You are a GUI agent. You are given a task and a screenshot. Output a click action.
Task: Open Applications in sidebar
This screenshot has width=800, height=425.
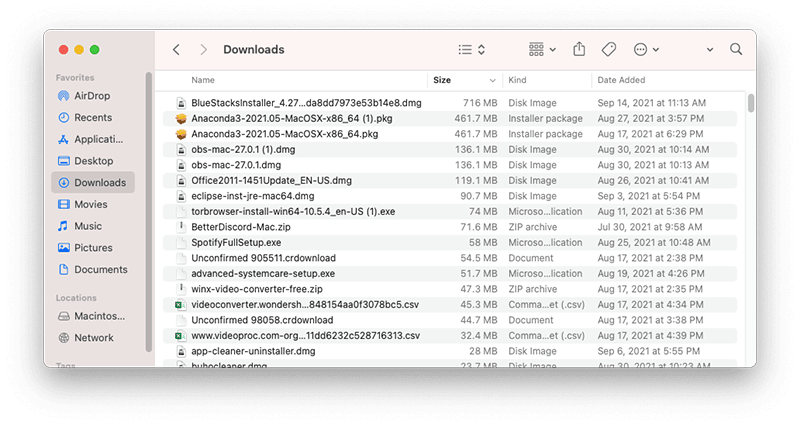(91, 139)
